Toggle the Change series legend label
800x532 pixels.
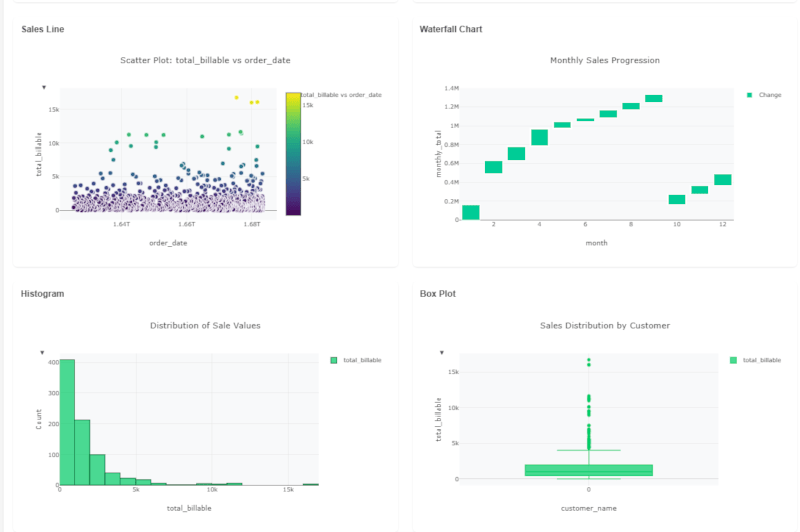pyautogui.click(x=770, y=95)
